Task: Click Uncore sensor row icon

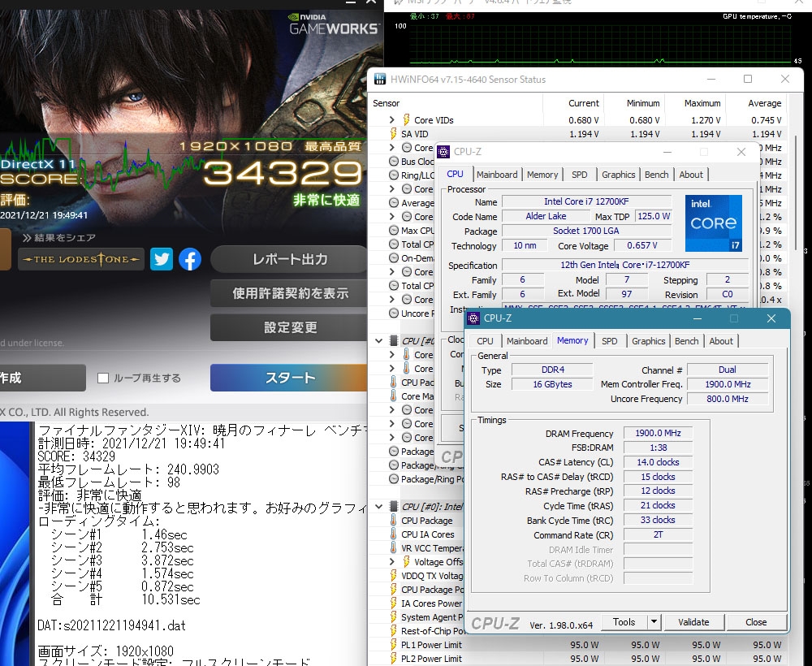Action: click(x=394, y=313)
